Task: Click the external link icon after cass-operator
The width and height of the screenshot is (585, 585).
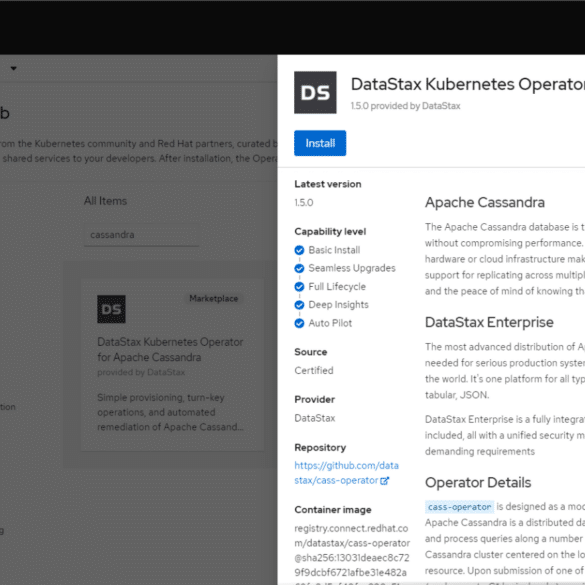Action: (x=385, y=481)
